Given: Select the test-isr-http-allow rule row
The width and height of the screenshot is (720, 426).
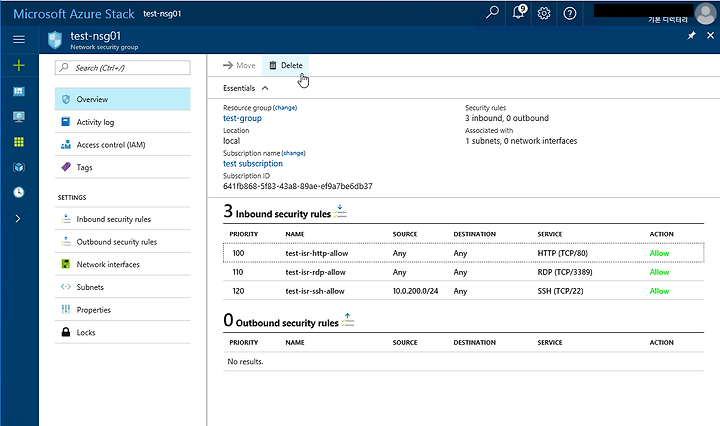Looking at the screenshot, I should pos(463,253).
